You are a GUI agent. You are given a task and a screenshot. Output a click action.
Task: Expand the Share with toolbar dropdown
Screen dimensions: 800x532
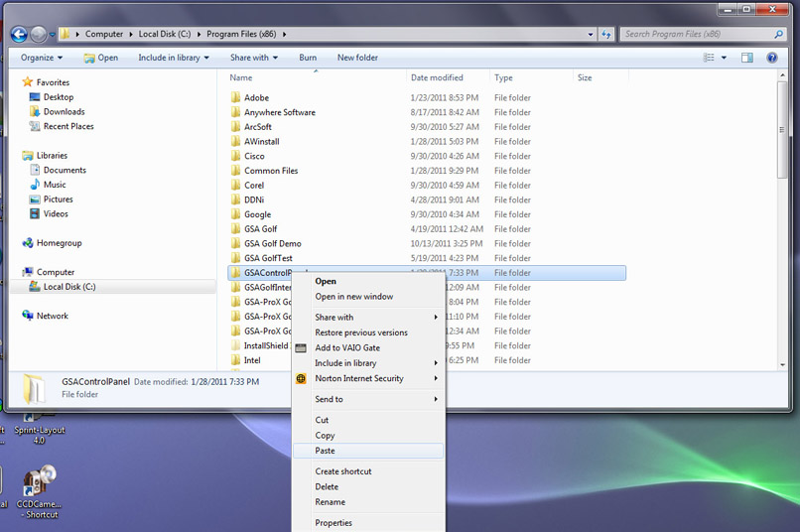(253, 58)
